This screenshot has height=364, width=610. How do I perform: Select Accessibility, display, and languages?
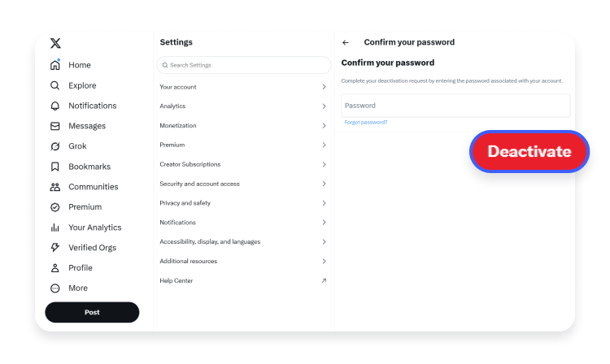pos(210,242)
